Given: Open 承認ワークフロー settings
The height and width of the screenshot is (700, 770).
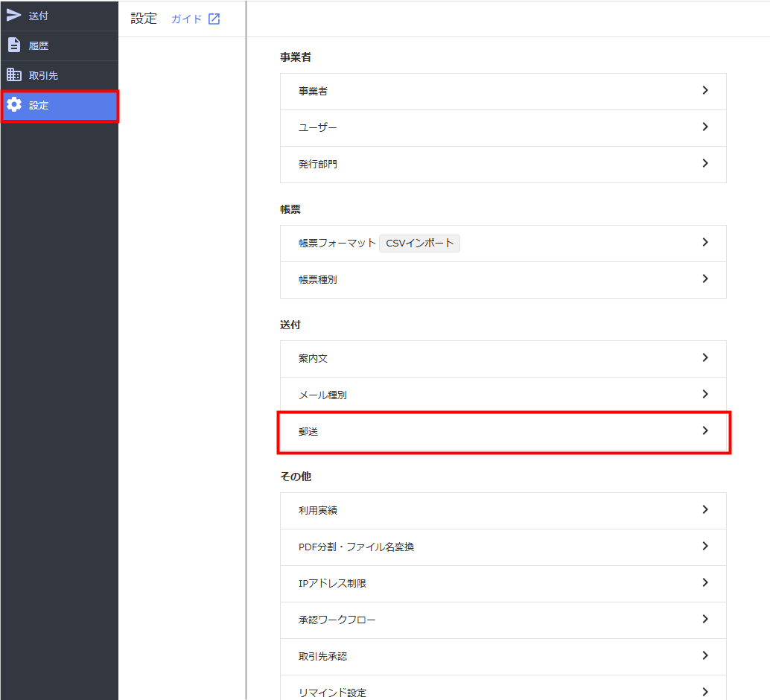Looking at the screenshot, I should coord(503,620).
